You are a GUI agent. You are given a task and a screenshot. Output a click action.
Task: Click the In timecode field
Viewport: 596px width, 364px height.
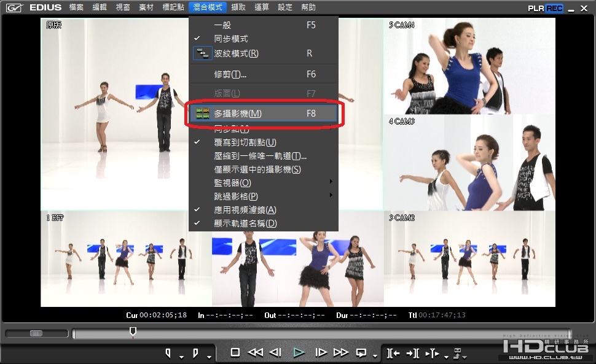[225, 315]
